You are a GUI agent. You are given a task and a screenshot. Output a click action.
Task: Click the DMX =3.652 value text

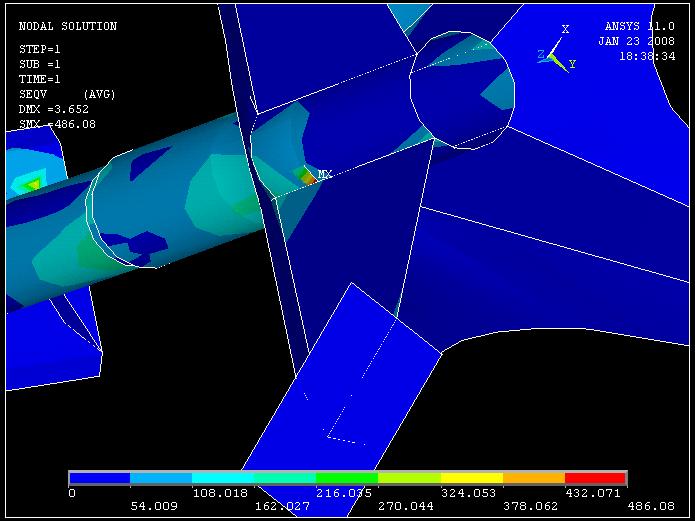50,109
